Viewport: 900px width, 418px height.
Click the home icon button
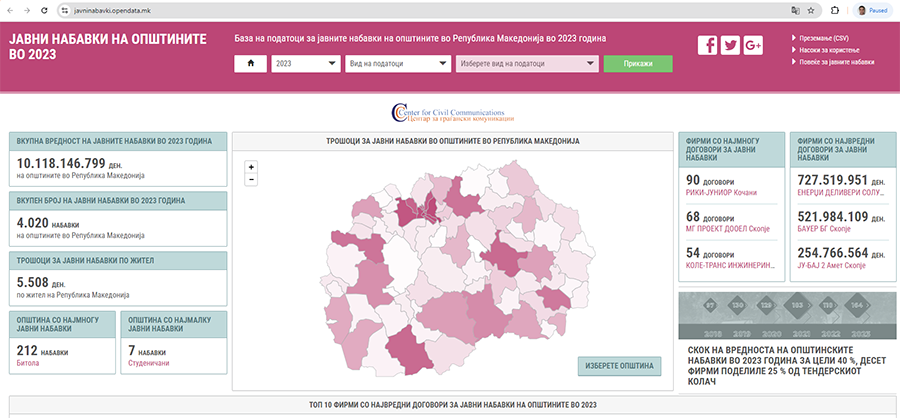click(250, 63)
